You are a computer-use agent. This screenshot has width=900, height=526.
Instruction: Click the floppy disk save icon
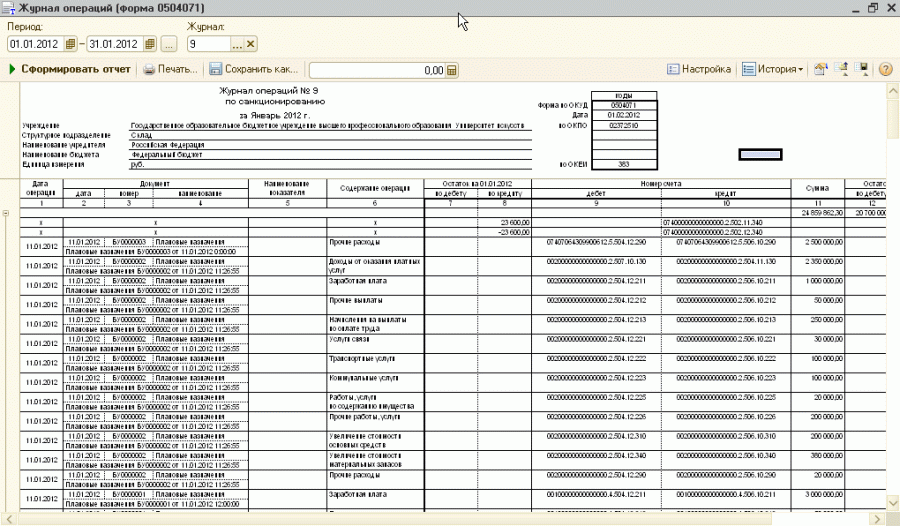tap(215, 69)
